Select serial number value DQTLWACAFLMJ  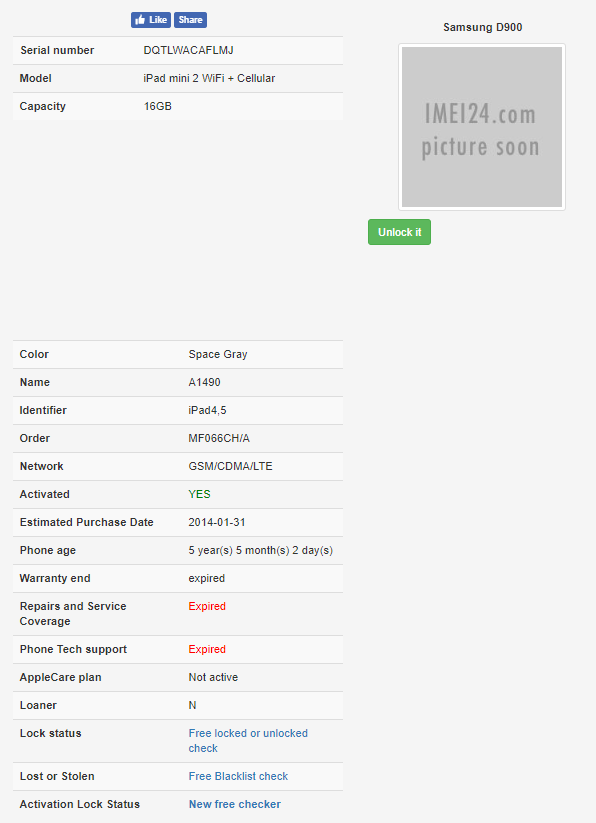coord(188,50)
